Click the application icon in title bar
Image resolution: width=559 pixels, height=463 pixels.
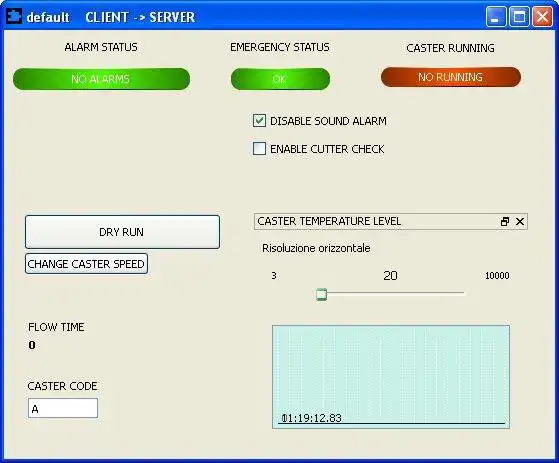pyautogui.click(x=14, y=16)
